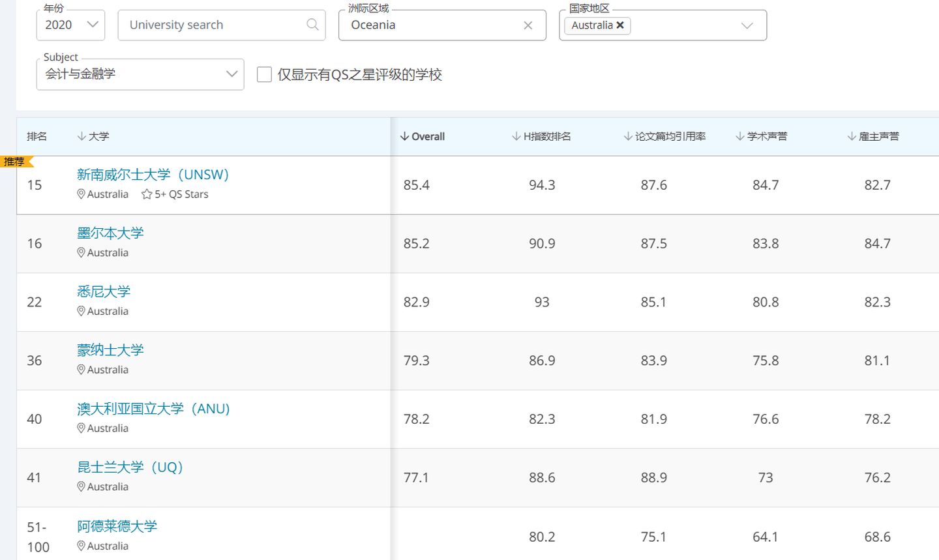This screenshot has width=939, height=560.
Task: Click the location pin icon under 蒙纳士大学
Action: [81, 370]
